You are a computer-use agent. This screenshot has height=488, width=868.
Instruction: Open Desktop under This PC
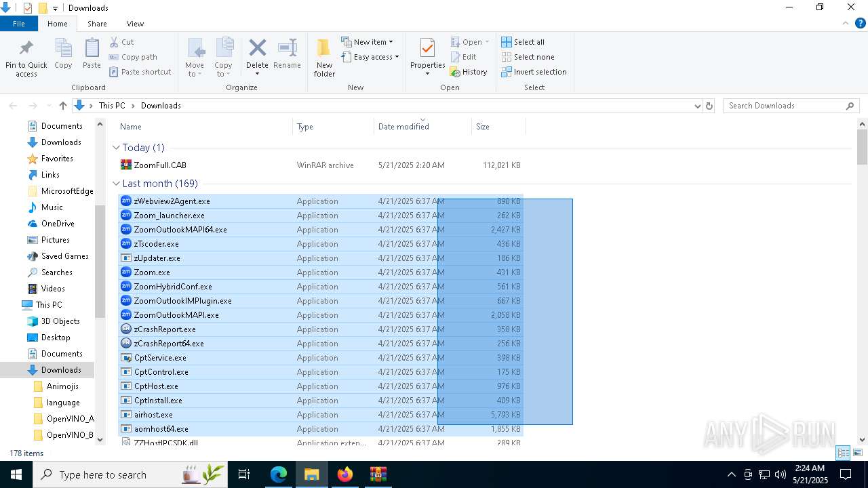[56, 338]
